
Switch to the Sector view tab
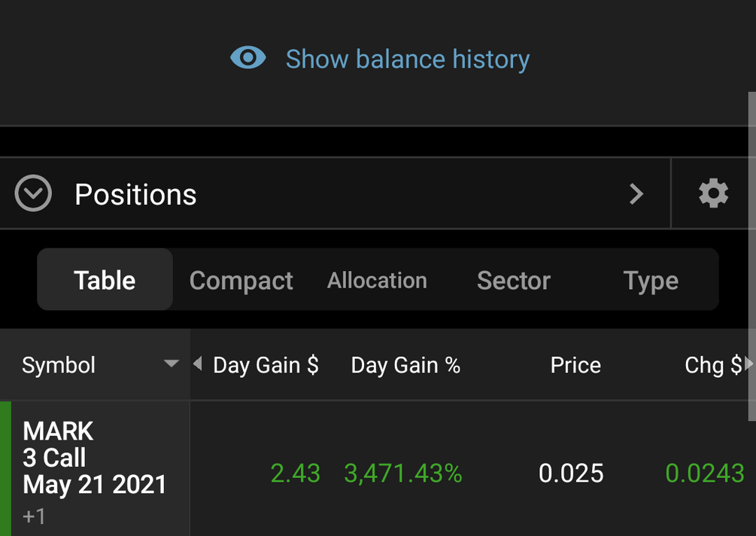coord(514,280)
